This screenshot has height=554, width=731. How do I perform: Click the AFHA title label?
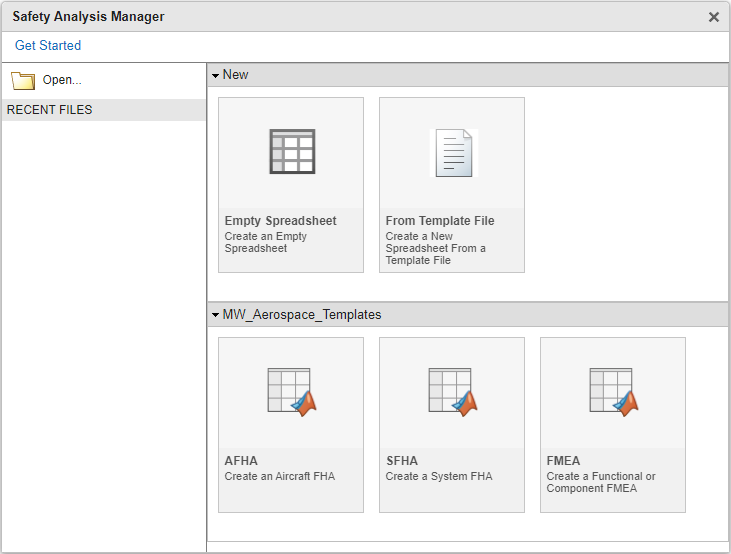[x=241, y=461]
